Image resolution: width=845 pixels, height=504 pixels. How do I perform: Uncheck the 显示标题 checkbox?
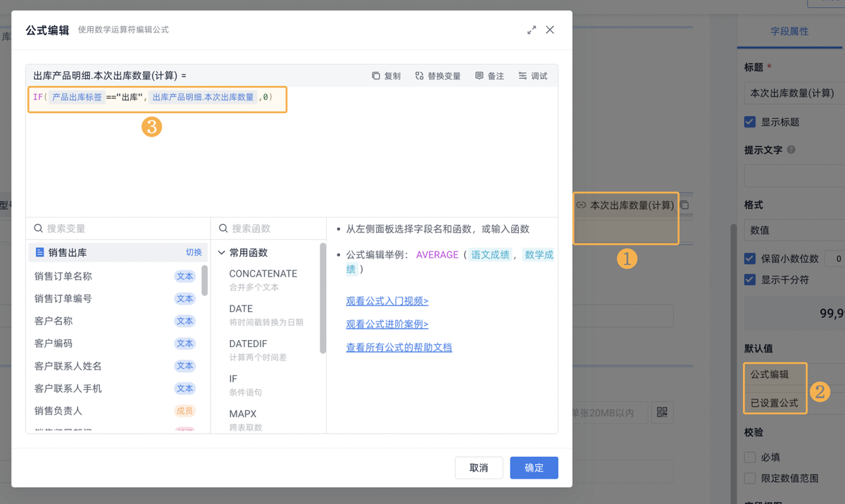(x=750, y=122)
